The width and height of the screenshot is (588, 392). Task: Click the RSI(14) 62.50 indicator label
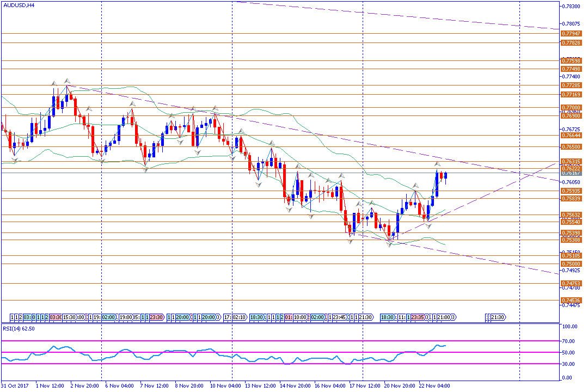pos(19,329)
